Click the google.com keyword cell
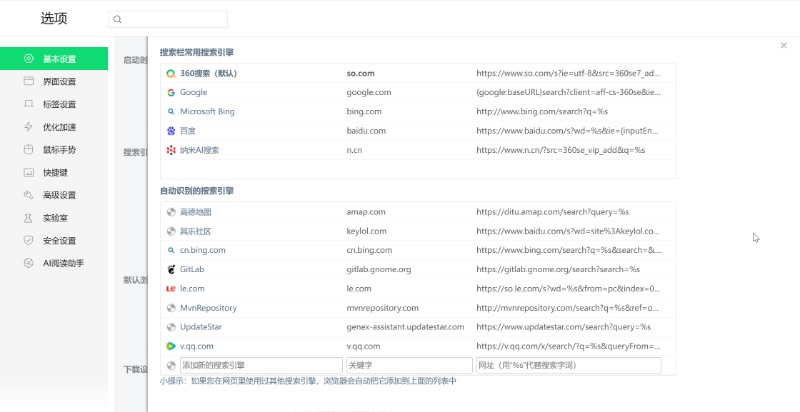 (x=369, y=92)
